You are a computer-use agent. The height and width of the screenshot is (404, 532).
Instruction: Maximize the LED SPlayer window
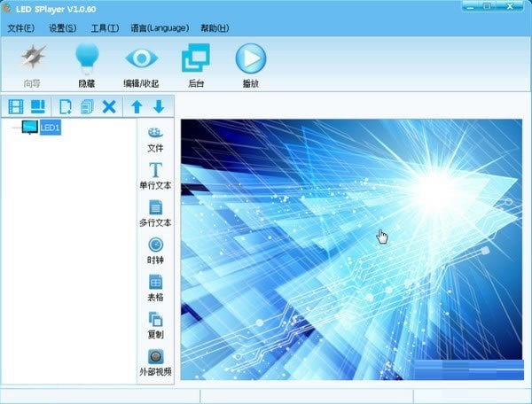pos(488,6)
